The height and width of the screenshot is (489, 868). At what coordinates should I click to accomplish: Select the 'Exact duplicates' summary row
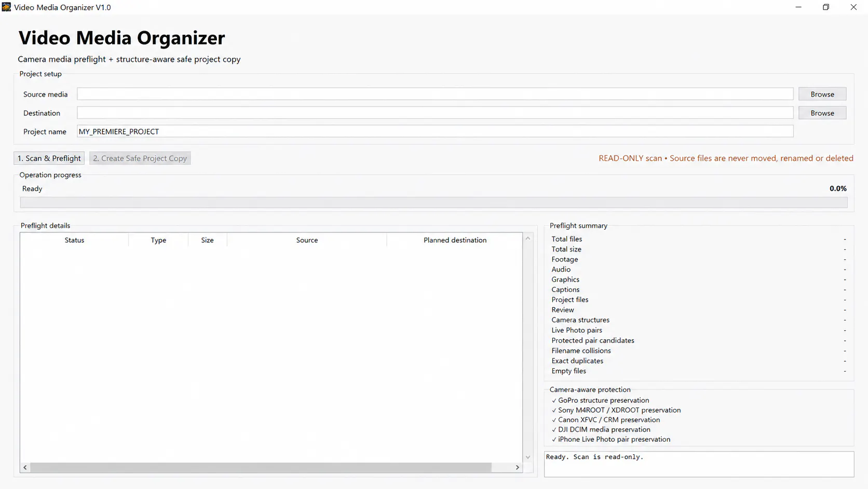699,361
